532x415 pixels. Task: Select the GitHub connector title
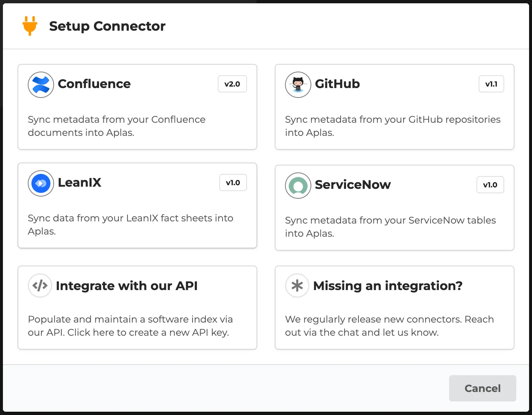[x=337, y=84]
